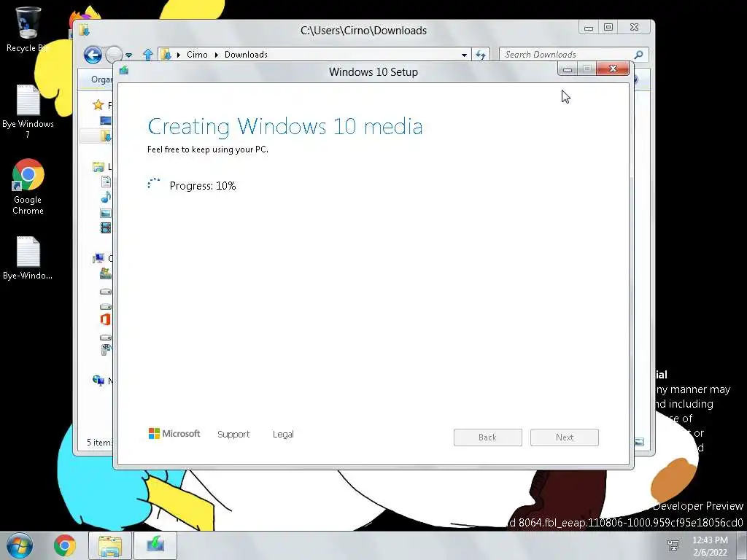Click the Windows 10 Setup title icon

tap(124, 71)
